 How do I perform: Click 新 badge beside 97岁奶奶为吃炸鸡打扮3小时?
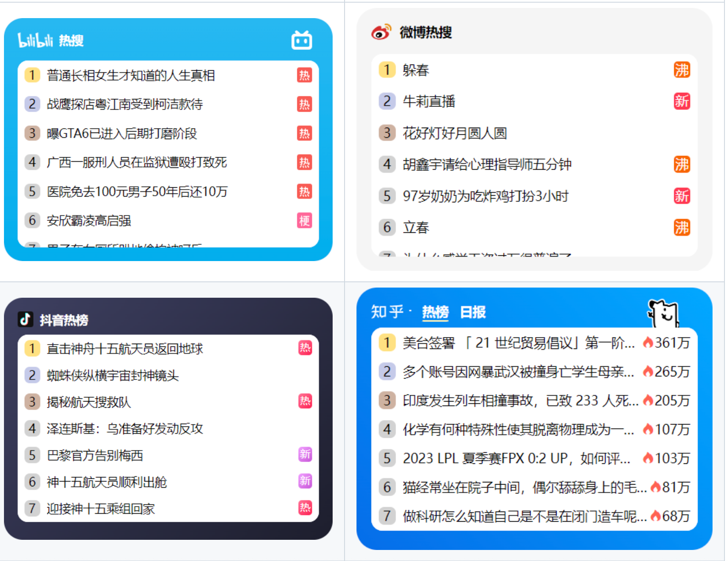click(682, 196)
